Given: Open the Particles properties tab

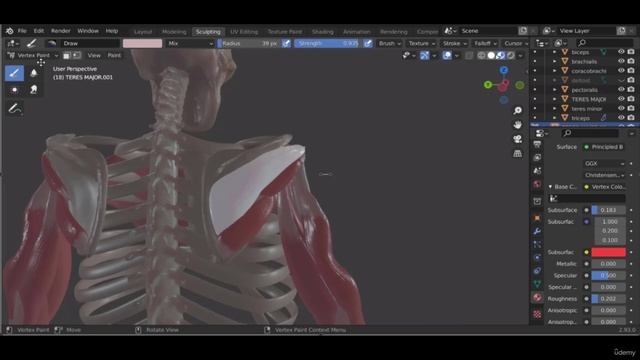Looking at the screenshot, I should (537, 244).
